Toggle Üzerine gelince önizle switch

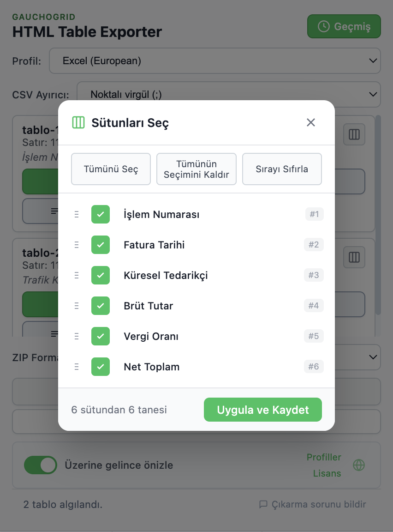click(41, 465)
